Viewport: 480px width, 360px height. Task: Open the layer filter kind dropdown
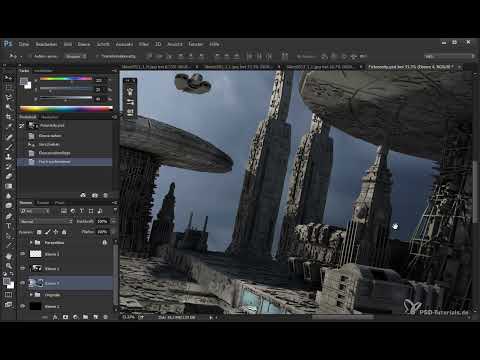pyautogui.click(x=34, y=211)
